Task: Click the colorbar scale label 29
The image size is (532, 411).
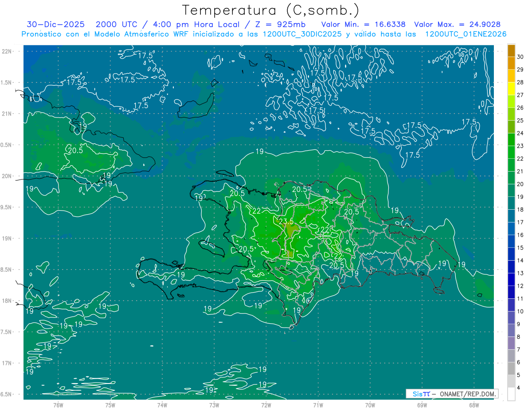Action: 520,70
